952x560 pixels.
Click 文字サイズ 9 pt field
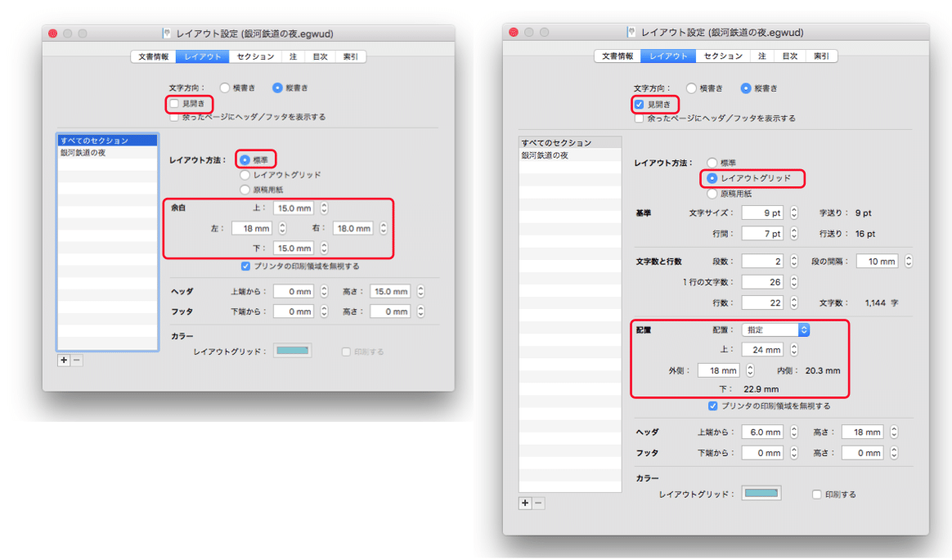[x=762, y=213]
